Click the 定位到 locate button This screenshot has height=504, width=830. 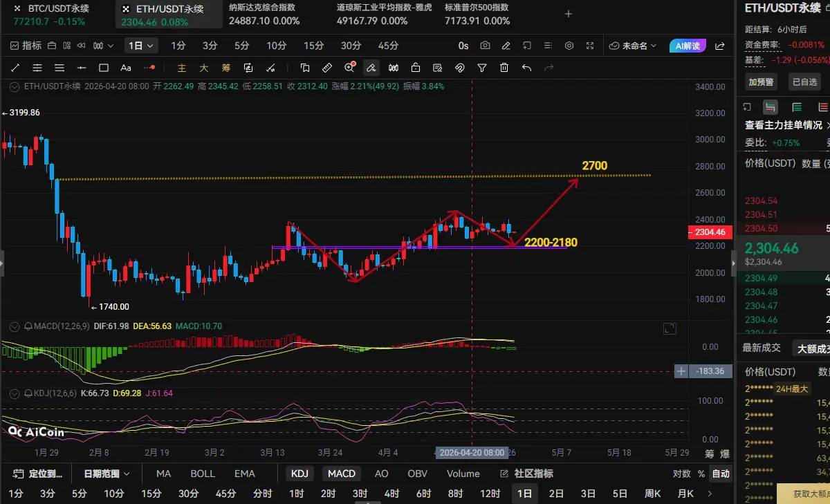[39, 474]
